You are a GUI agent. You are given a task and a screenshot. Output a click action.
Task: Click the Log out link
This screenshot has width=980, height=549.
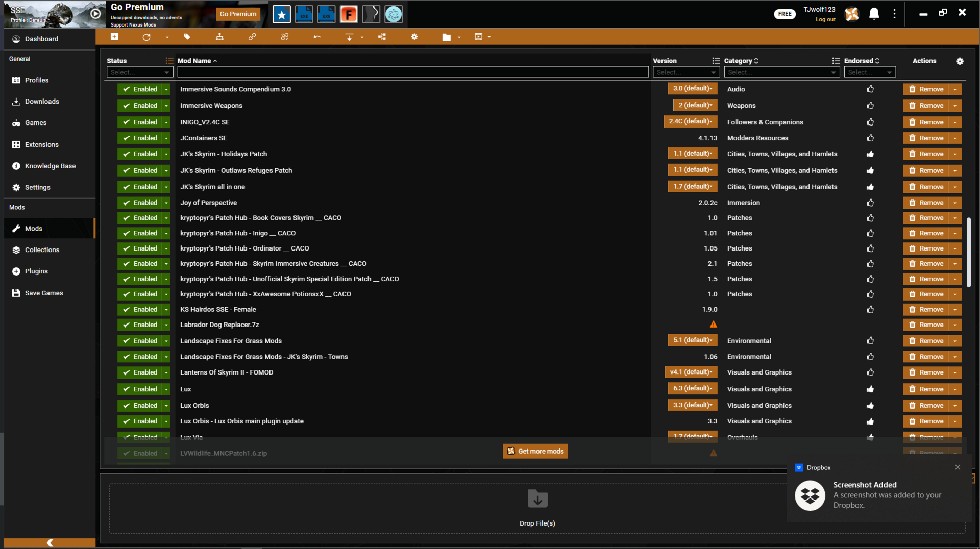[825, 20]
